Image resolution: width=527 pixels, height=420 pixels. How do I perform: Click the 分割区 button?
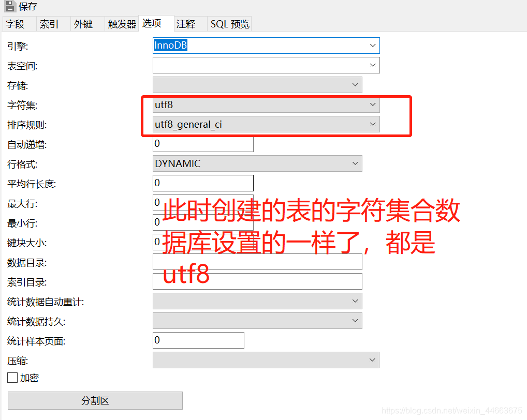[x=95, y=400]
